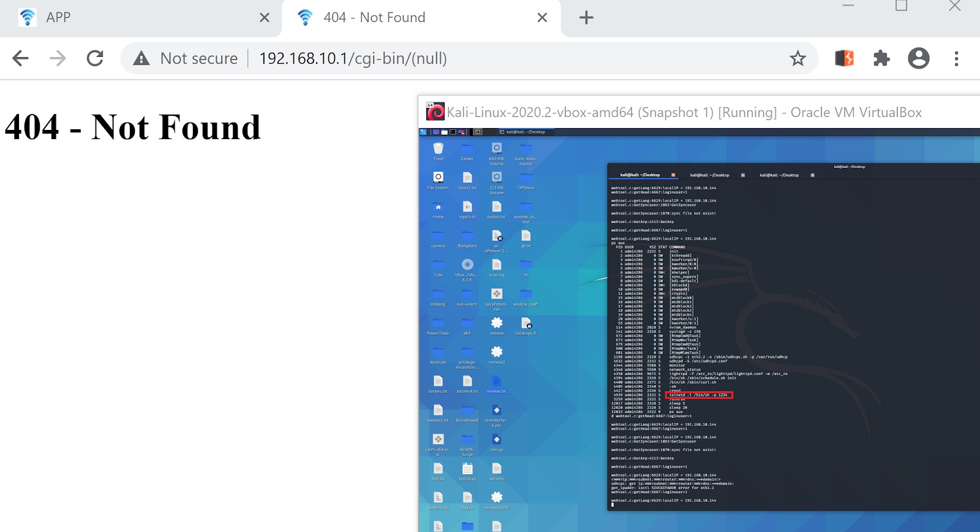
Task: Open the evil-winrm folder
Action: (x=467, y=297)
